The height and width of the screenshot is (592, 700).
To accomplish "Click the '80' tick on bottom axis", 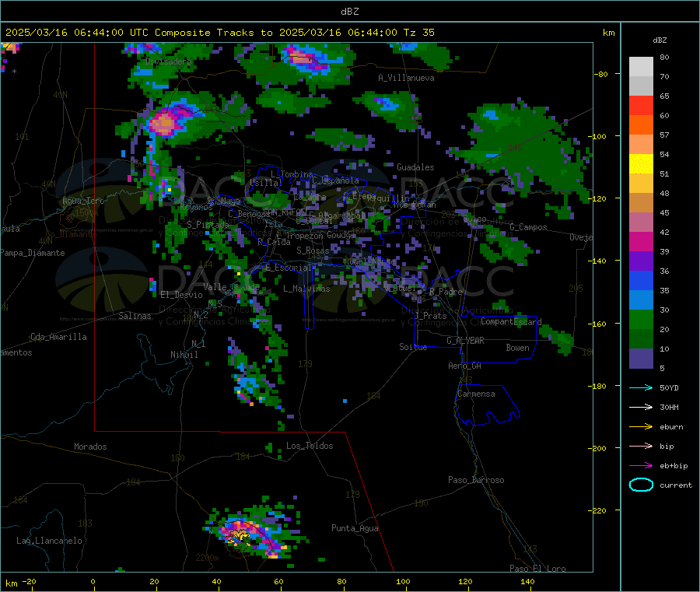I will (341, 582).
